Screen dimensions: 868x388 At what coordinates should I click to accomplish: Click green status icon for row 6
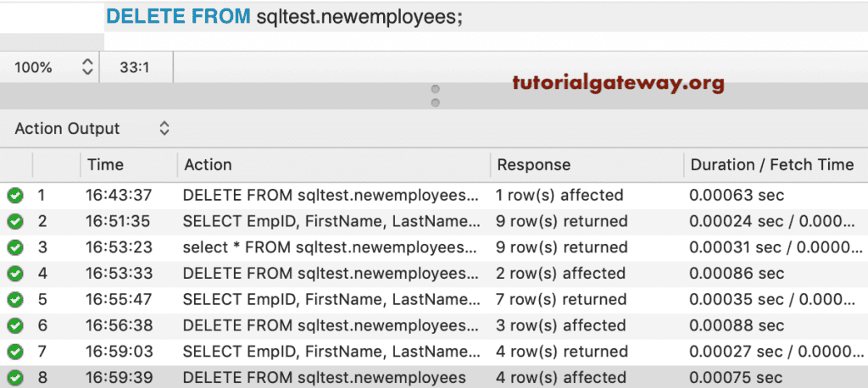point(15,326)
